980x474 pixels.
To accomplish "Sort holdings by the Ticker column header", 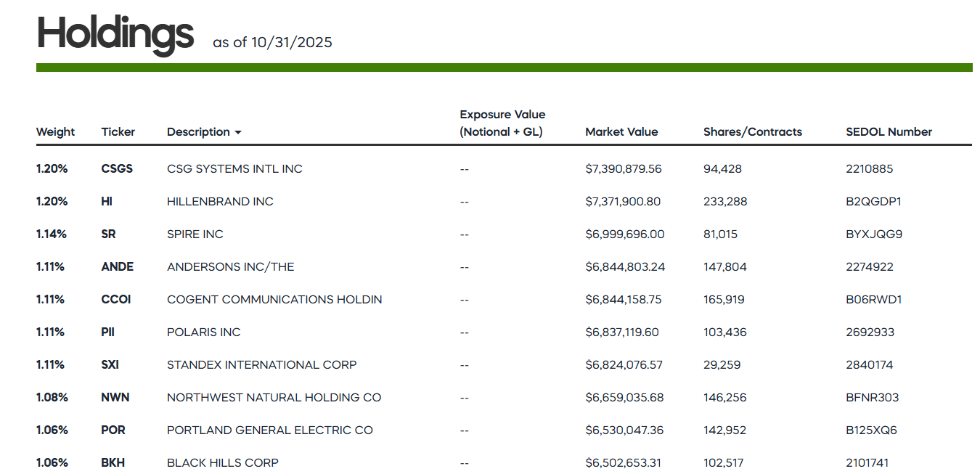I will click(118, 131).
